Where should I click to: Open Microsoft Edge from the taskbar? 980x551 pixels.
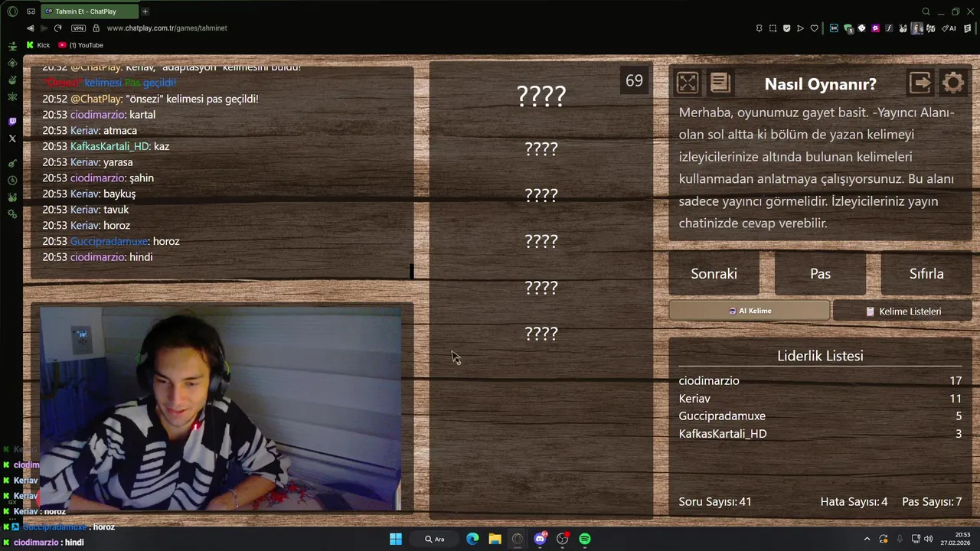472,539
